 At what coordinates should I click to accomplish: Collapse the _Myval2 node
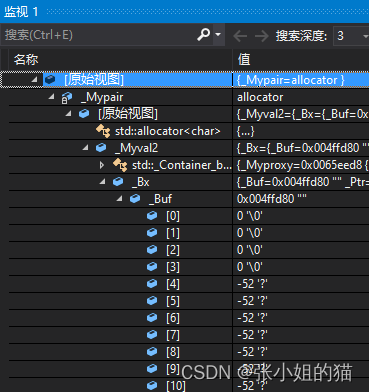pyautogui.click(x=86, y=147)
